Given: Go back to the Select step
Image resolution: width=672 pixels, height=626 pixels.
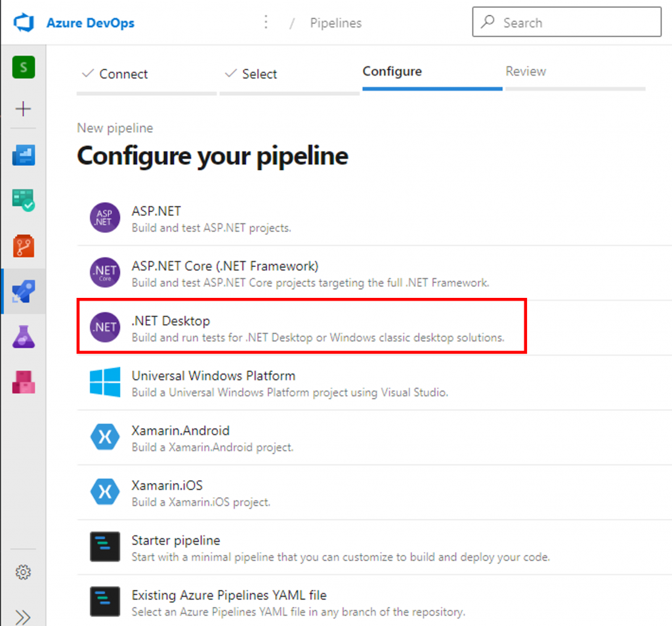Looking at the screenshot, I should [251, 74].
